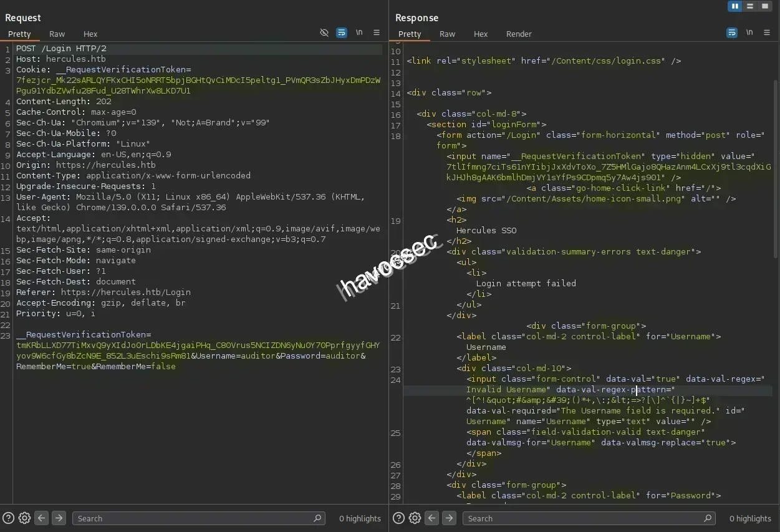Toggle word wrap icon in Response panel

732,32
